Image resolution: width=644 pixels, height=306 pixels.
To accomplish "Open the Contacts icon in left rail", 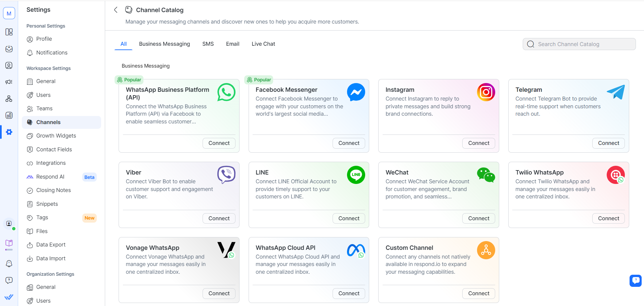I will 9,65.
